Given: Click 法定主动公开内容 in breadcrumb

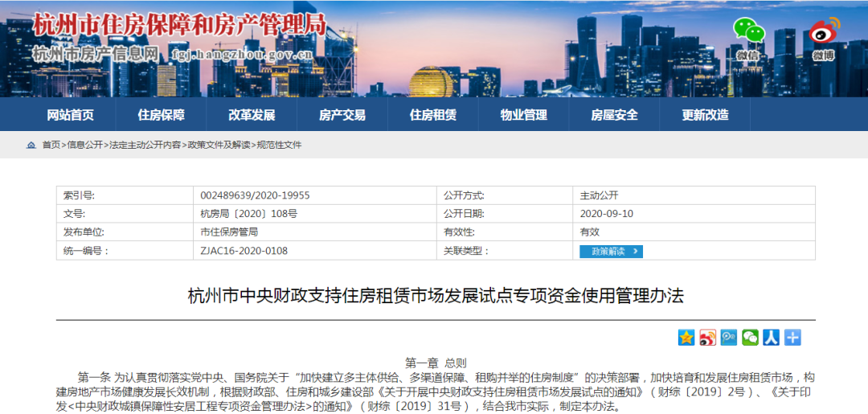Looking at the screenshot, I should [145, 146].
